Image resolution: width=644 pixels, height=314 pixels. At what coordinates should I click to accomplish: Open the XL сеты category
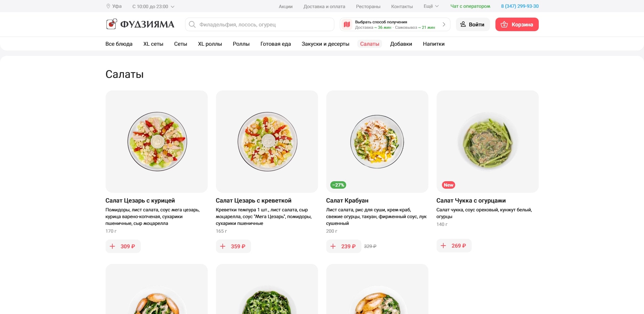point(153,44)
